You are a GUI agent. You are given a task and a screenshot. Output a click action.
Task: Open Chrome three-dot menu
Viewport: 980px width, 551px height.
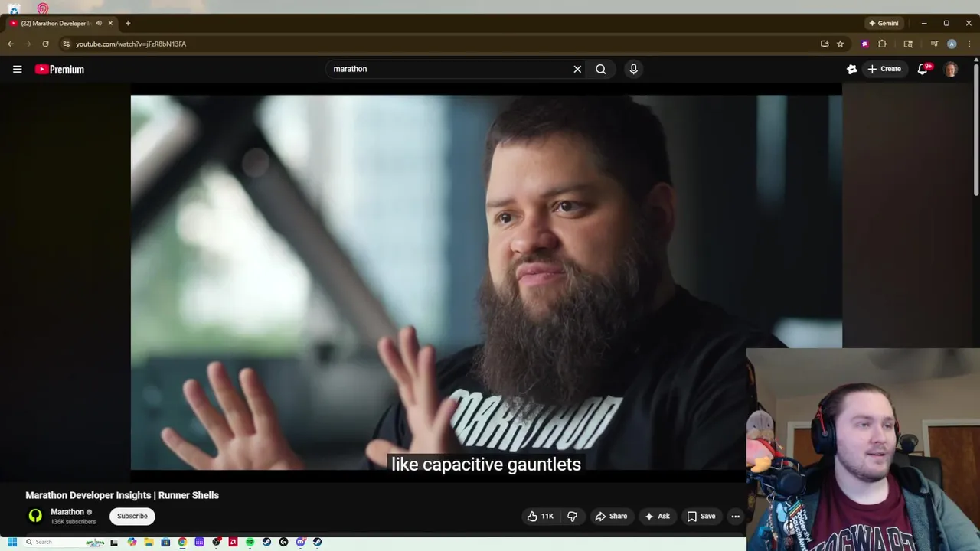(x=969, y=44)
